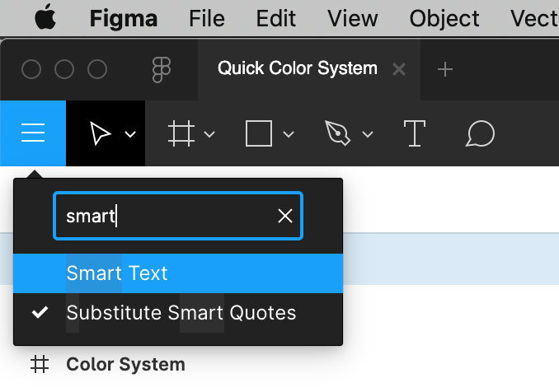Screen dimensions: 559x392
Task: Select the Pen tool
Action: pos(337,133)
